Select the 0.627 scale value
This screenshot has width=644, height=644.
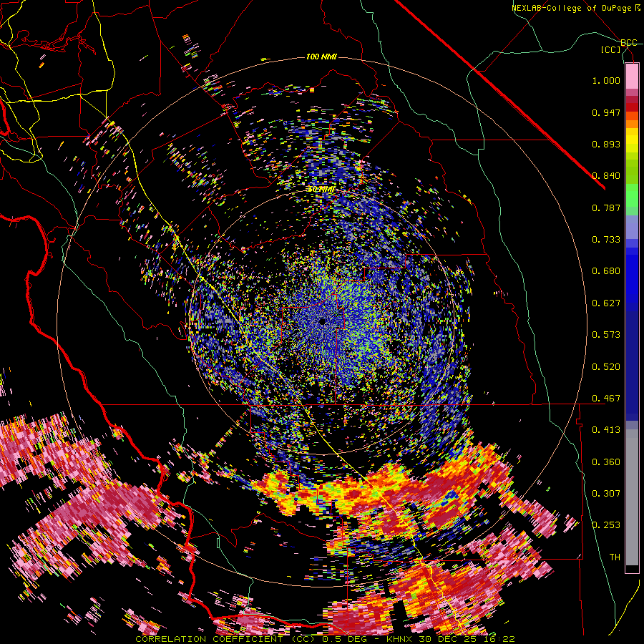pyautogui.click(x=606, y=303)
